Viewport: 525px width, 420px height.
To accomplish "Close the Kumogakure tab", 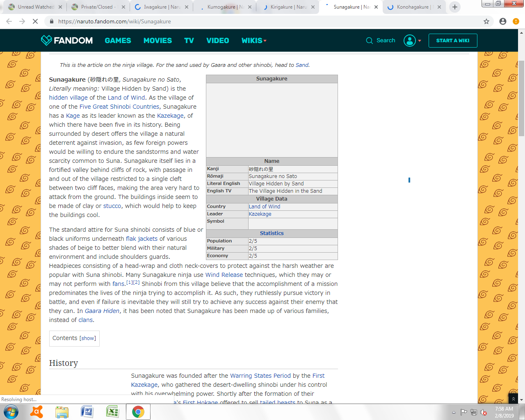I will click(x=250, y=7).
